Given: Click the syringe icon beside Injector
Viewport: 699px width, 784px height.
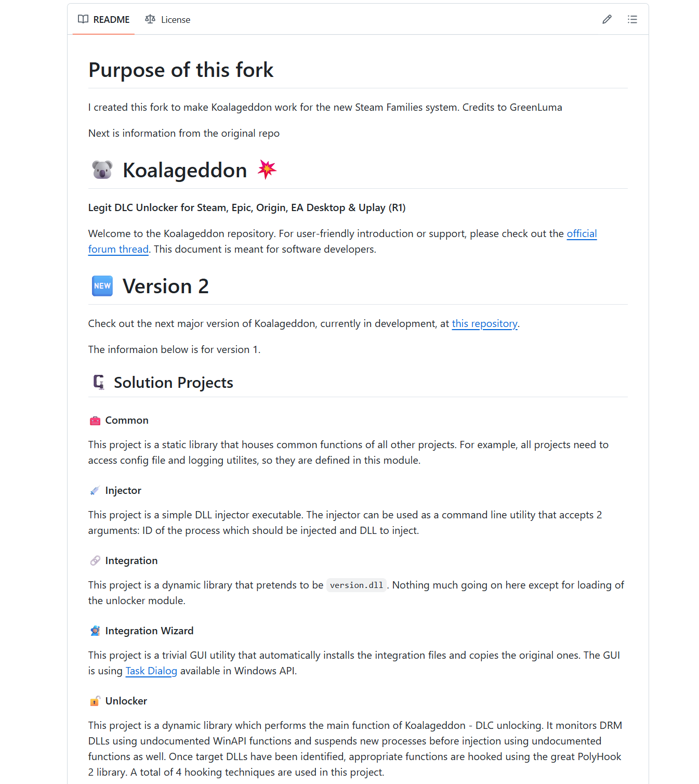Looking at the screenshot, I should (x=95, y=491).
